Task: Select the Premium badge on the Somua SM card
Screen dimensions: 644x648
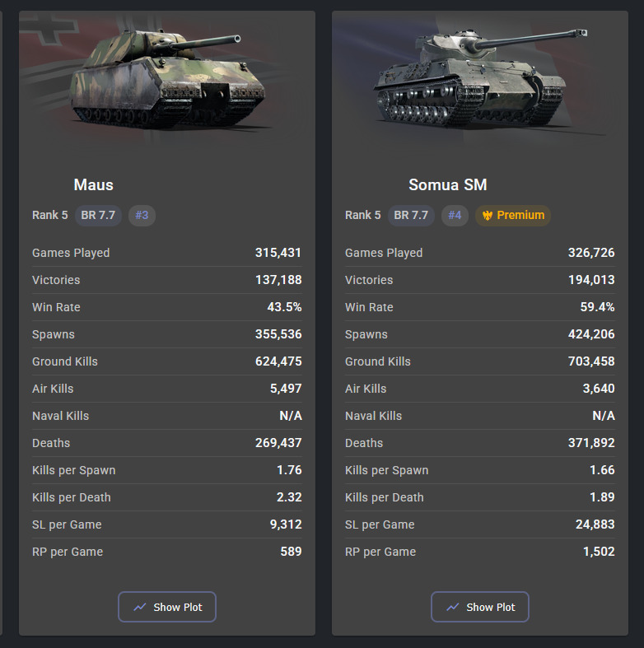Action: [x=513, y=215]
